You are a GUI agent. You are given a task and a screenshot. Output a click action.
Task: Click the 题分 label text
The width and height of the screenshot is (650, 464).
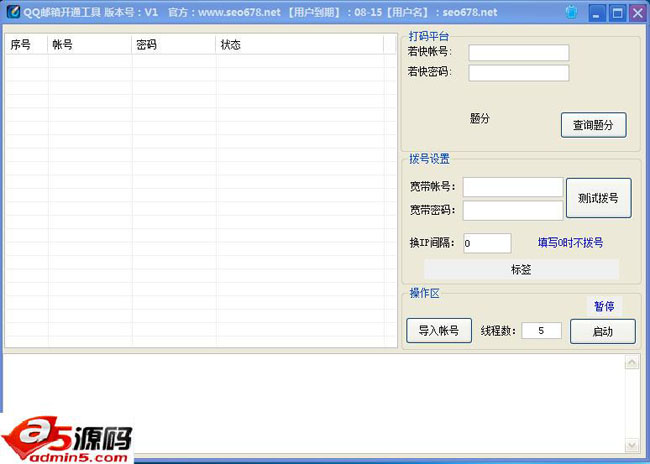click(480, 119)
